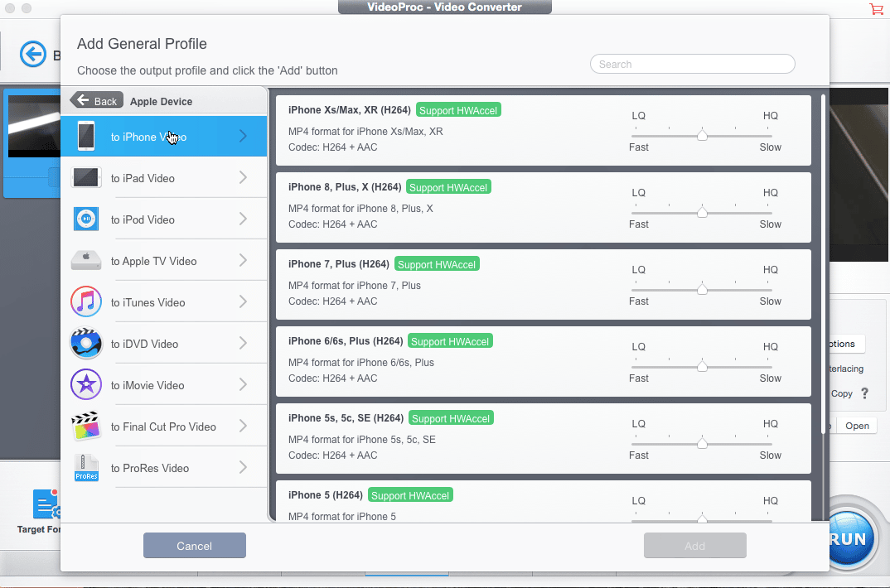This screenshot has height=588, width=890.
Task: Click the Final Cut Pro Video icon
Action: coord(86,425)
